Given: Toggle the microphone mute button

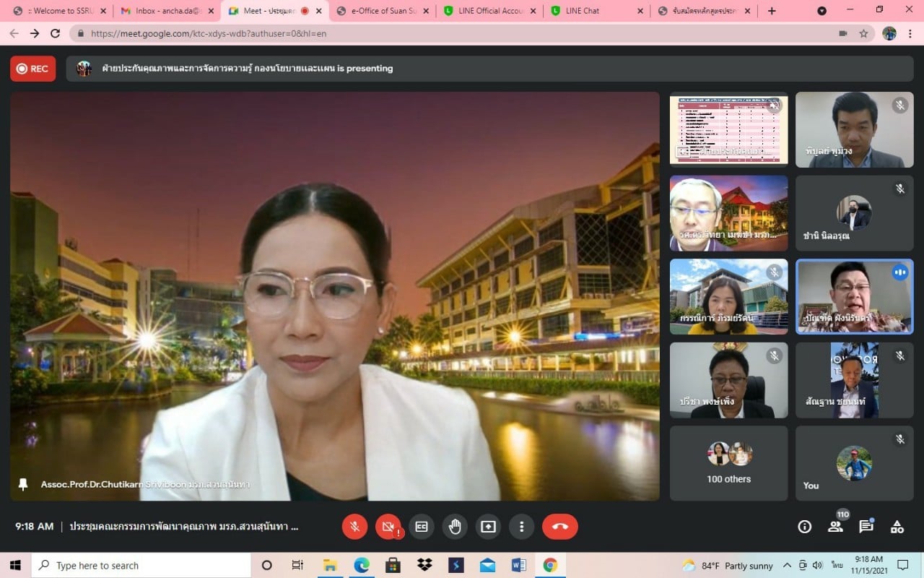Looking at the screenshot, I should pos(354,527).
